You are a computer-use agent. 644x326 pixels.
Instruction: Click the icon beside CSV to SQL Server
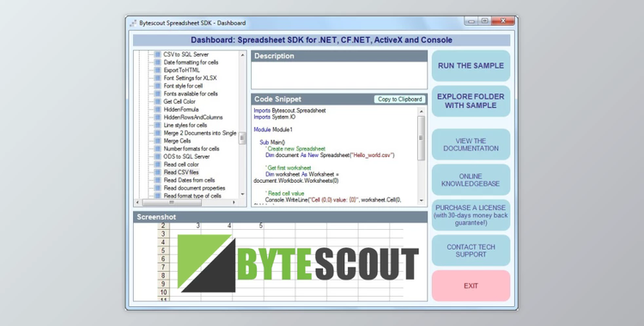tap(158, 55)
